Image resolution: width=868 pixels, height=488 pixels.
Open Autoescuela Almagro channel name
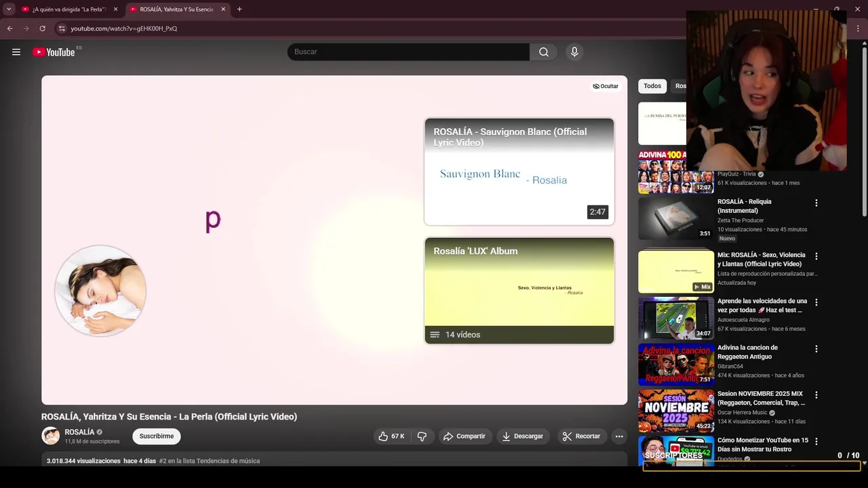tap(743, 320)
